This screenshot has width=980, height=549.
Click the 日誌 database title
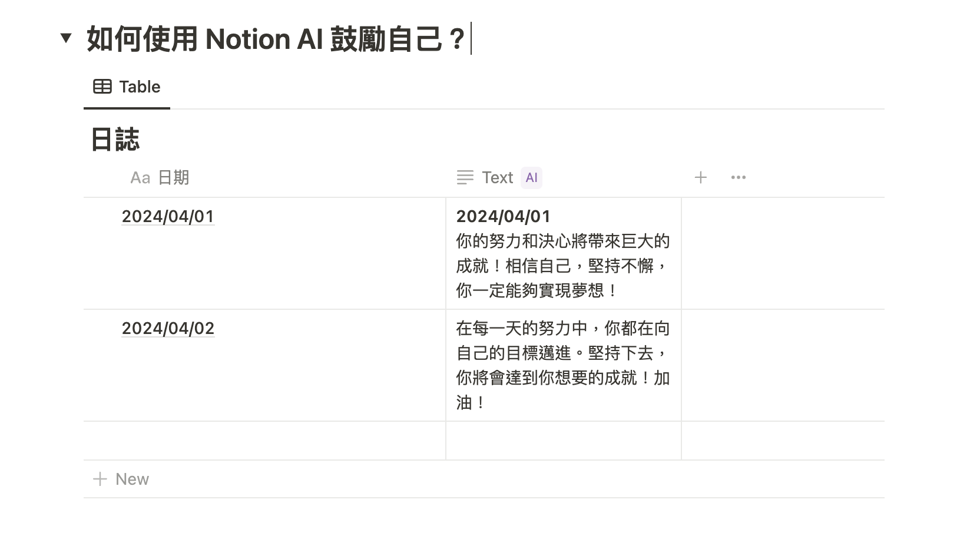115,140
